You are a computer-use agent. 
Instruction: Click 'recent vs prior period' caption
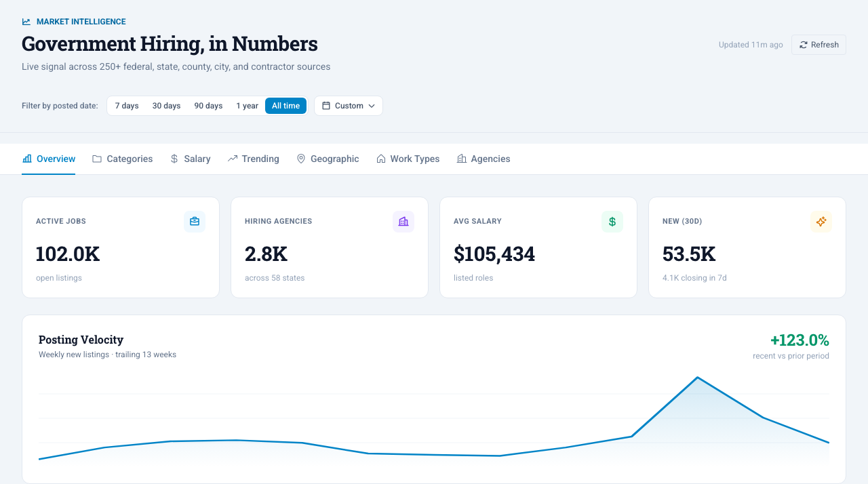click(x=791, y=356)
